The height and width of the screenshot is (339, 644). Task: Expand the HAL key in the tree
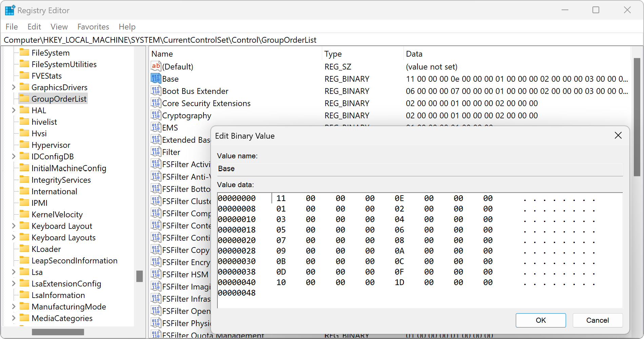click(14, 110)
